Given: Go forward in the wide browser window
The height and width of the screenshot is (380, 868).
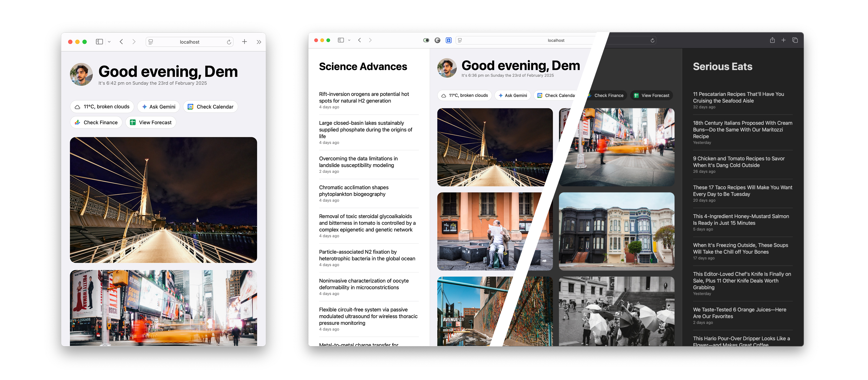Looking at the screenshot, I should tap(370, 40).
